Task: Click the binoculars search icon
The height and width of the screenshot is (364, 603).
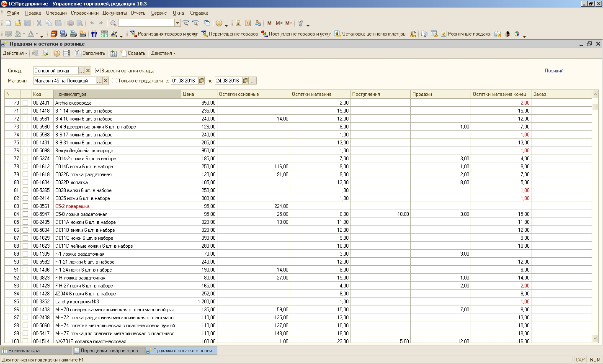Action: point(94,34)
